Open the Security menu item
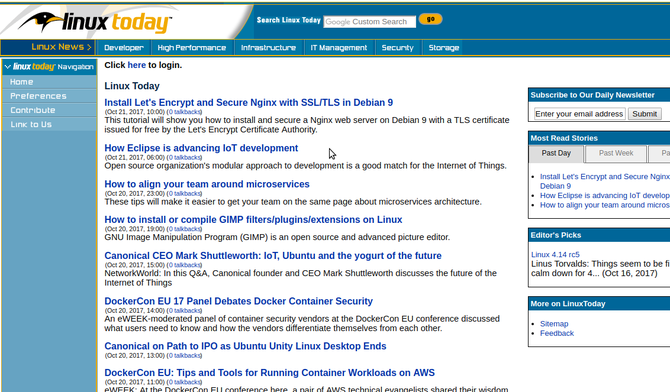 [x=398, y=47]
